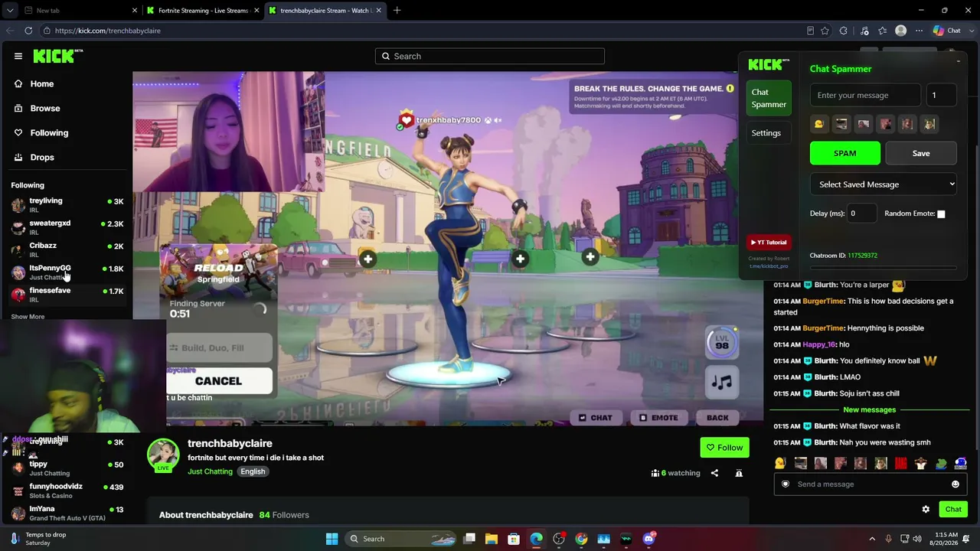Focus the Kick search box
980x551 pixels.
click(490, 56)
